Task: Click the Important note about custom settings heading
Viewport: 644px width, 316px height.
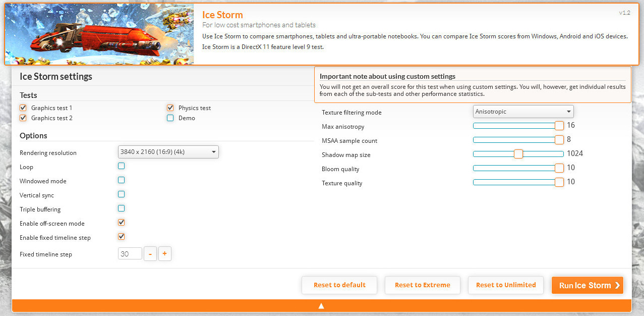Action: [x=387, y=76]
